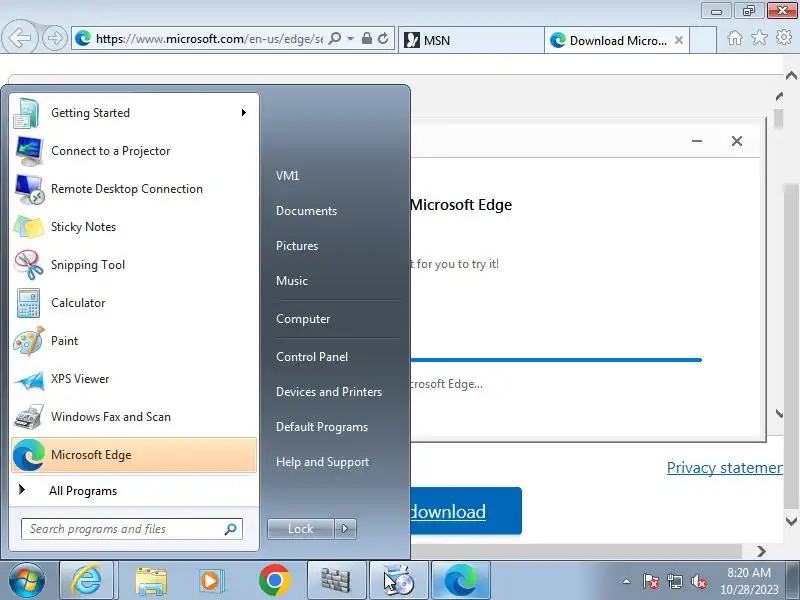Switch to Microsoft Edge taskbar button

point(461,581)
